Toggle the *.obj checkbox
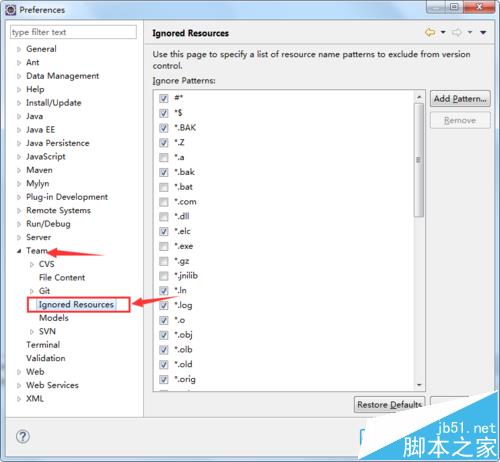The image size is (500, 462). tap(163, 335)
